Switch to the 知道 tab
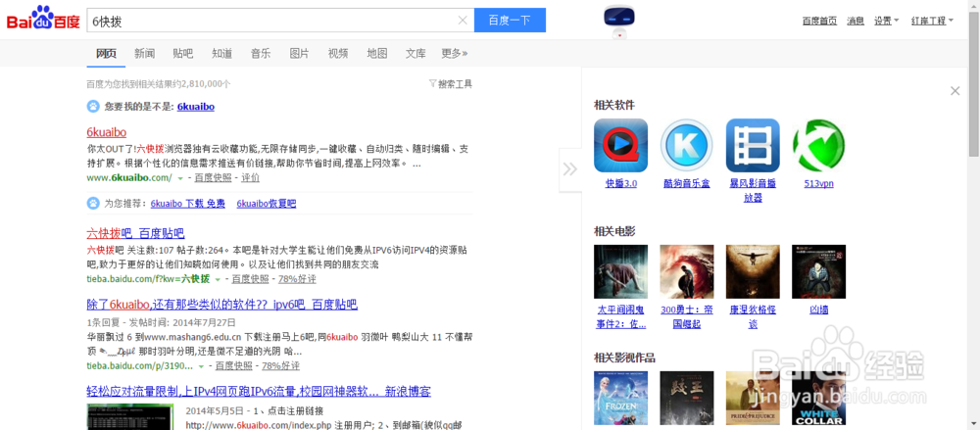The image size is (980, 430). (x=221, y=53)
